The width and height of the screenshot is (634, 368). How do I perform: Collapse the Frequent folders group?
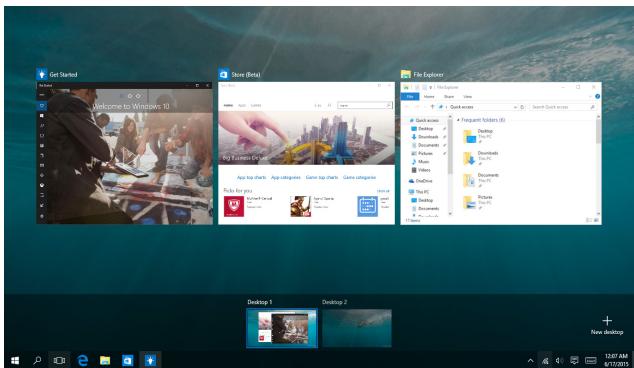coord(458,120)
